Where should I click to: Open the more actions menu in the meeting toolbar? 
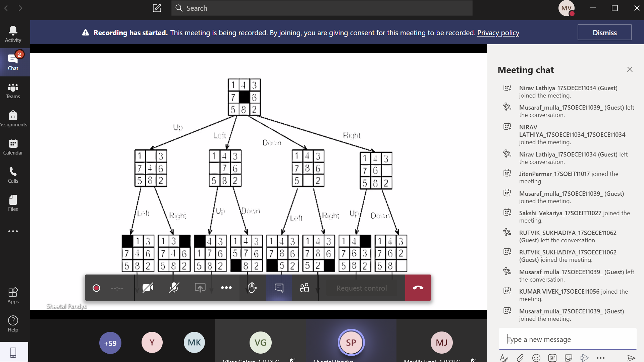click(x=226, y=288)
